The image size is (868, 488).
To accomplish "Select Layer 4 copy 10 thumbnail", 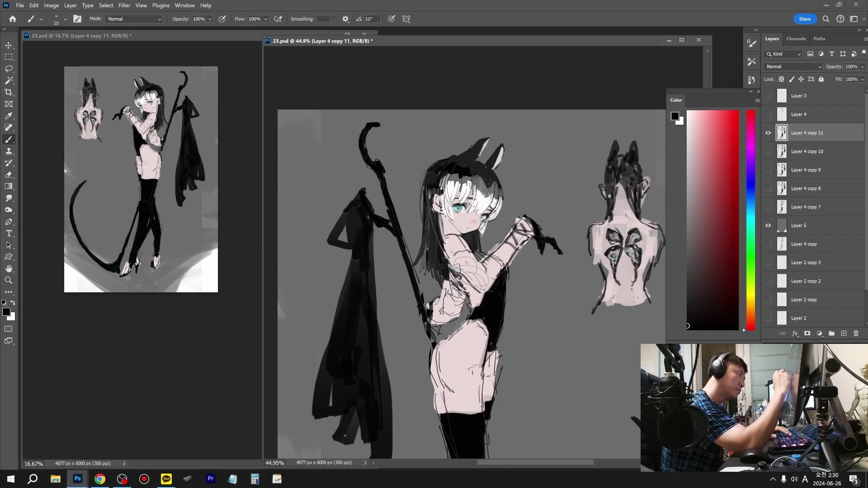I will 782,151.
